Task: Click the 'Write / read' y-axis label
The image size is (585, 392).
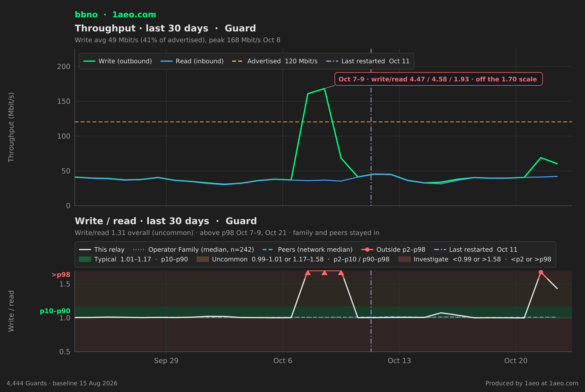Action: [x=11, y=311]
